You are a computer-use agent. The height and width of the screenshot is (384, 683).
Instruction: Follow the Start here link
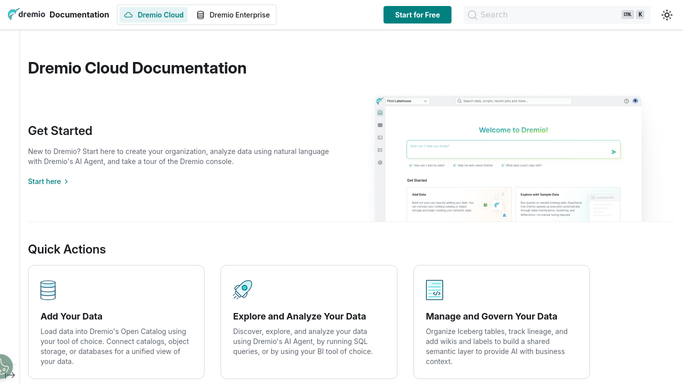coord(48,181)
